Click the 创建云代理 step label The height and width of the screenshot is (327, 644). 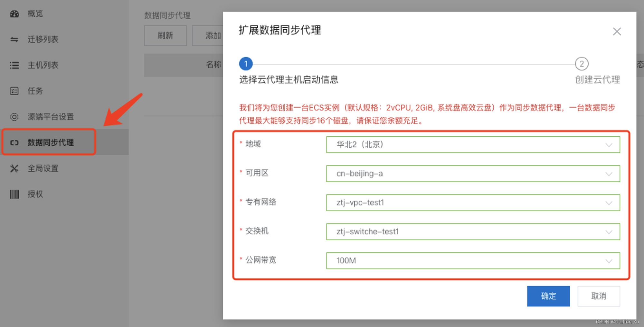597,80
